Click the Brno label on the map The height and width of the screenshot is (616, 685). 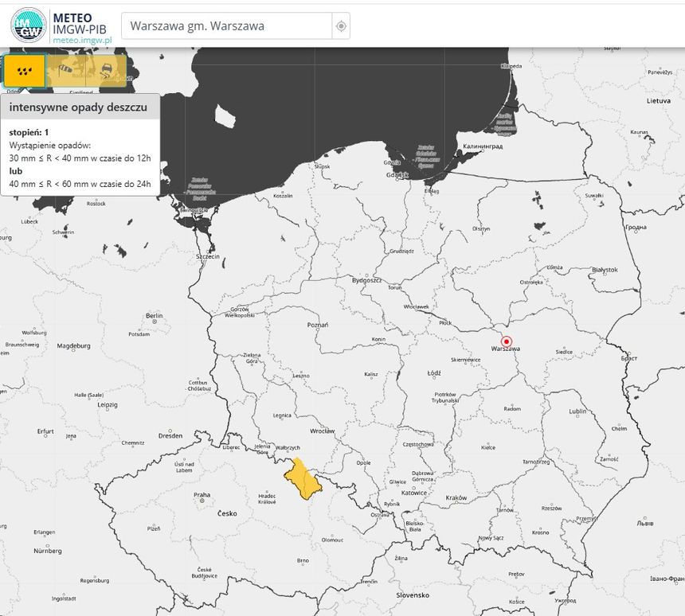click(x=303, y=560)
